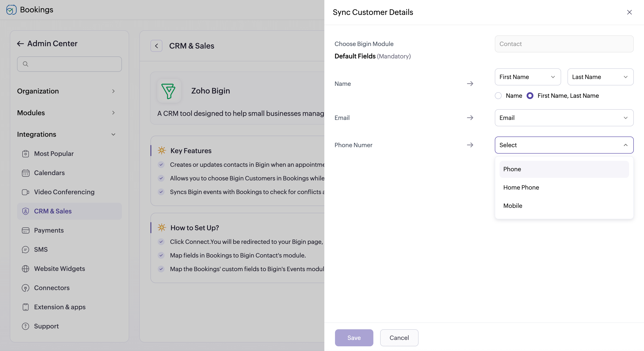
Task: Open the Last Name dropdown
Action: 600,77
